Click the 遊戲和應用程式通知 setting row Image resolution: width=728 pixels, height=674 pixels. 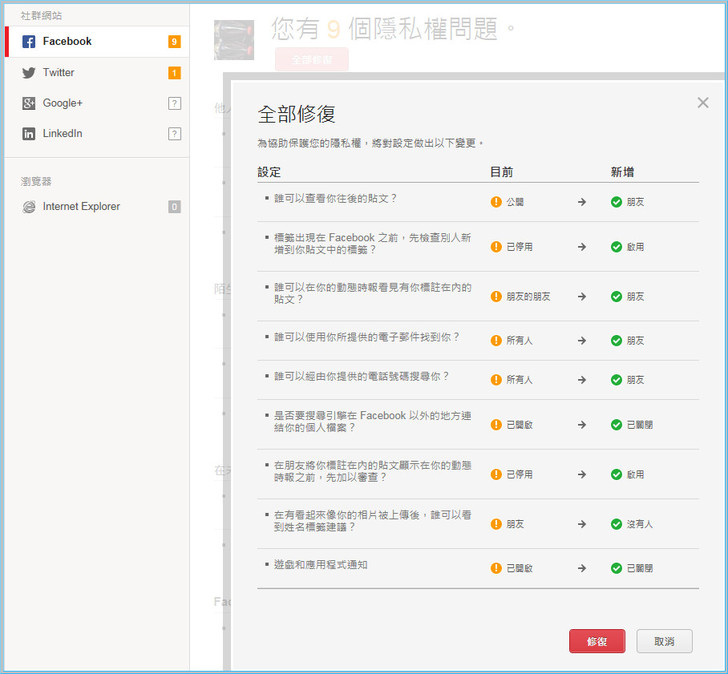coord(321,565)
